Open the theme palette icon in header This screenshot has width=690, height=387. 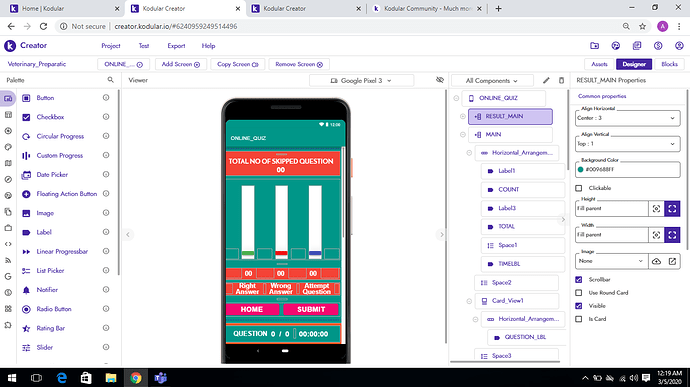(616, 45)
